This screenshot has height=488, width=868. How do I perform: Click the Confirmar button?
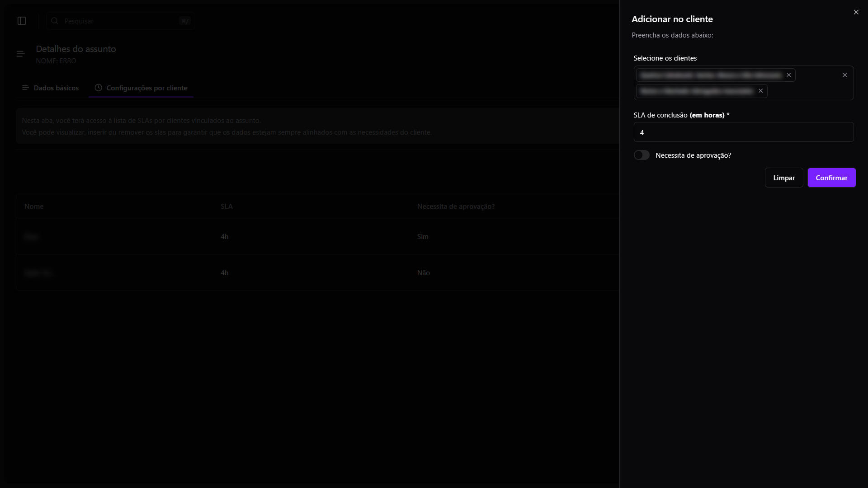pyautogui.click(x=831, y=178)
